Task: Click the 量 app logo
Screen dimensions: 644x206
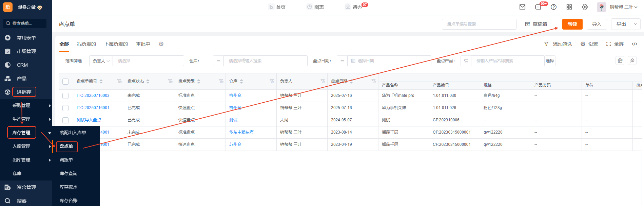Action: pyautogui.click(x=8, y=7)
